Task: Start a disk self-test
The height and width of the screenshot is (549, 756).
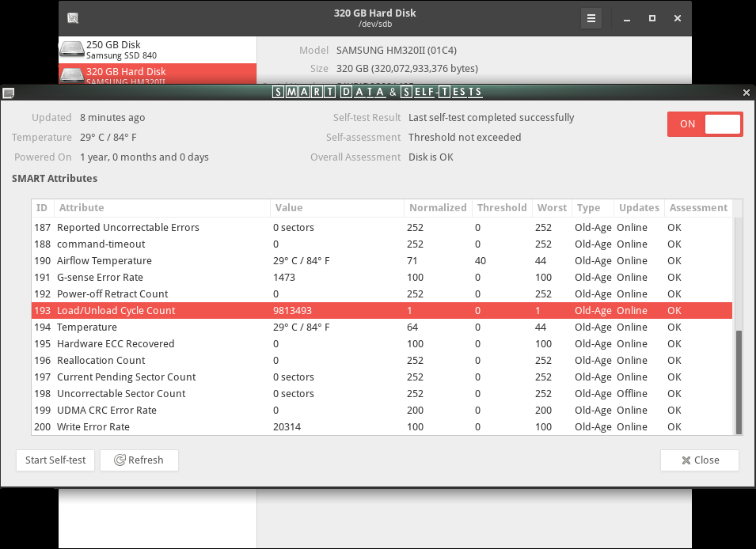Action: pyautogui.click(x=55, y=460)
